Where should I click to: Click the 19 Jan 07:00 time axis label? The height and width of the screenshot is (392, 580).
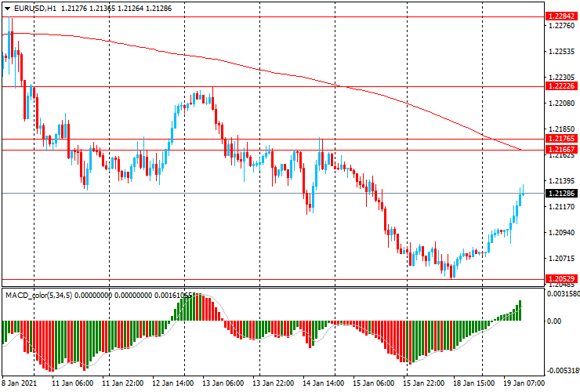[524, 383]
